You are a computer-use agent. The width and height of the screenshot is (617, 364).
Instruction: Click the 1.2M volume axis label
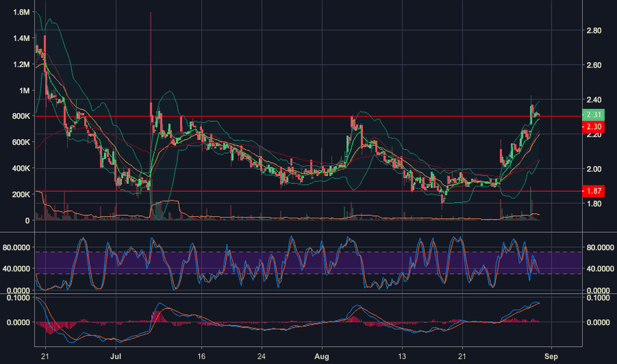[x=21, y=64]
